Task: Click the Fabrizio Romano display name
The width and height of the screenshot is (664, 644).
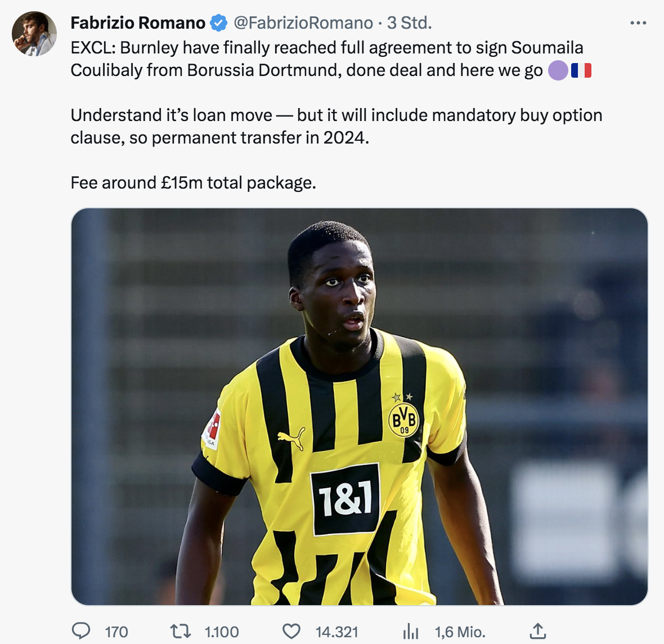Action: tap(138, 23)
